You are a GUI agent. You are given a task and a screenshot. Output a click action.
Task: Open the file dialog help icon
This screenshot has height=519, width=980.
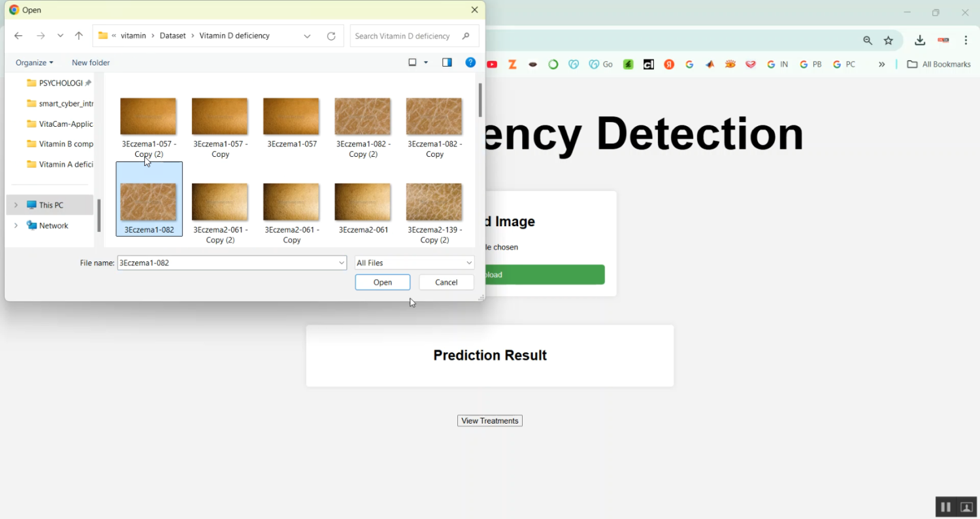pyautogui.click(x=470, y=63)
